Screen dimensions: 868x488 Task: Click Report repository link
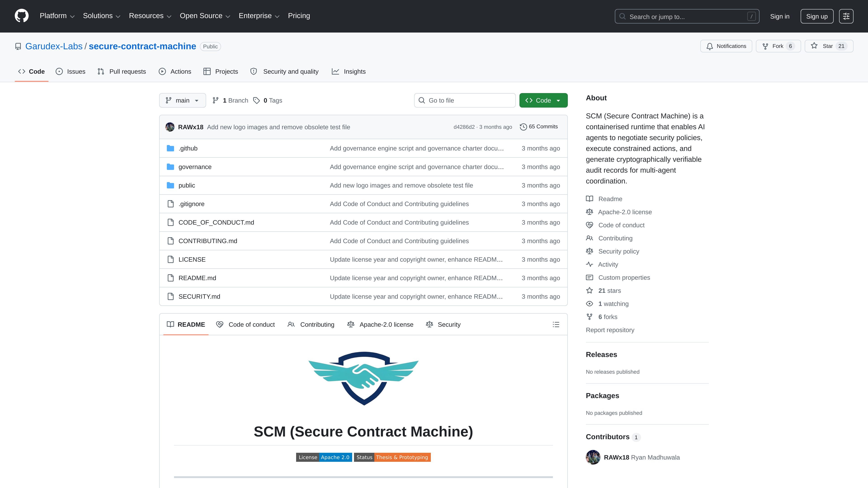(610, 330)
